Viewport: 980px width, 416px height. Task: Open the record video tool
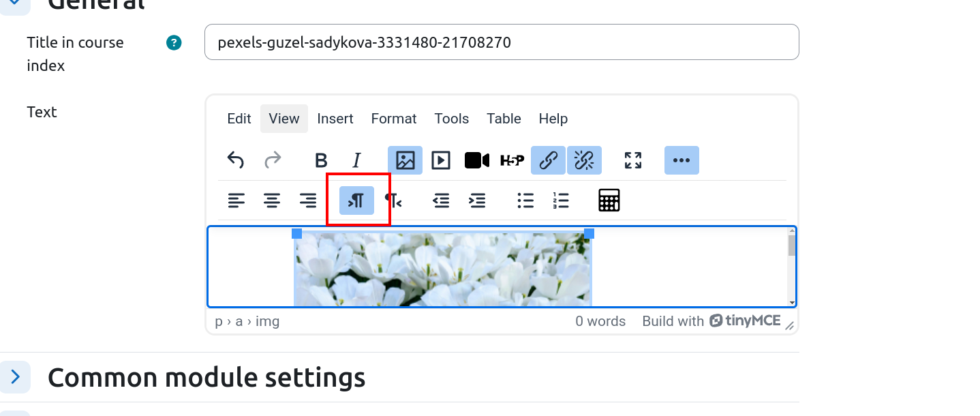[477, 160]
